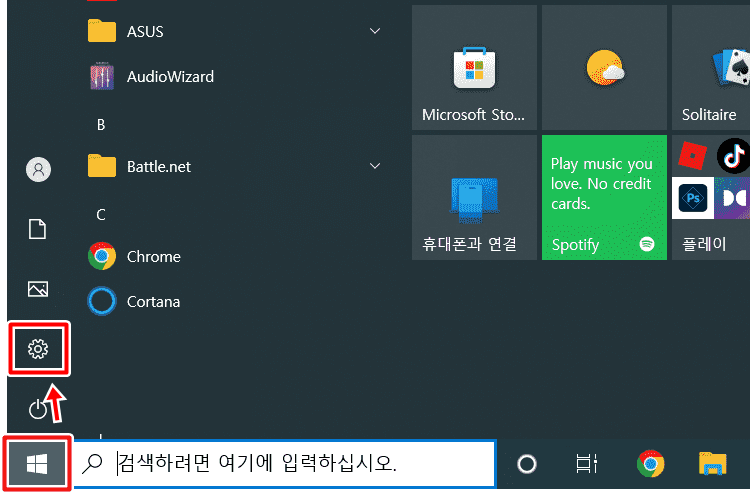Click the Dolby icon in 플레이 tile
Screen dimensions: 750x497
click(x=732, y=198)
